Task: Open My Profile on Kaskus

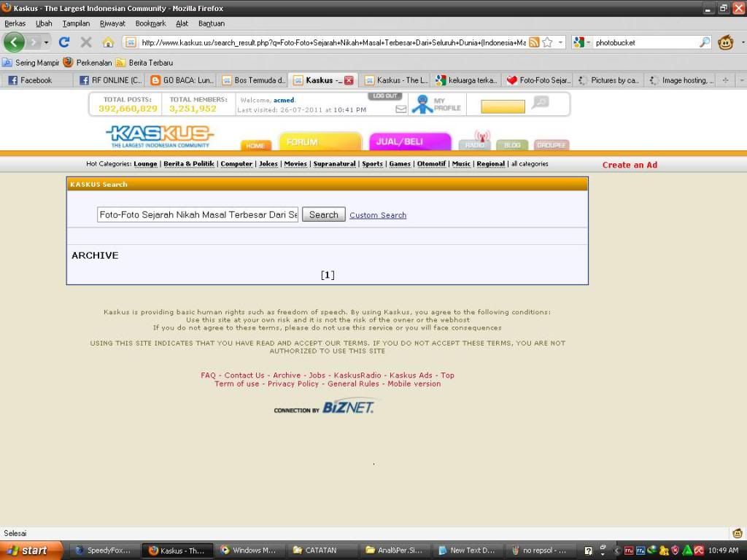Action: pos(437,104)
